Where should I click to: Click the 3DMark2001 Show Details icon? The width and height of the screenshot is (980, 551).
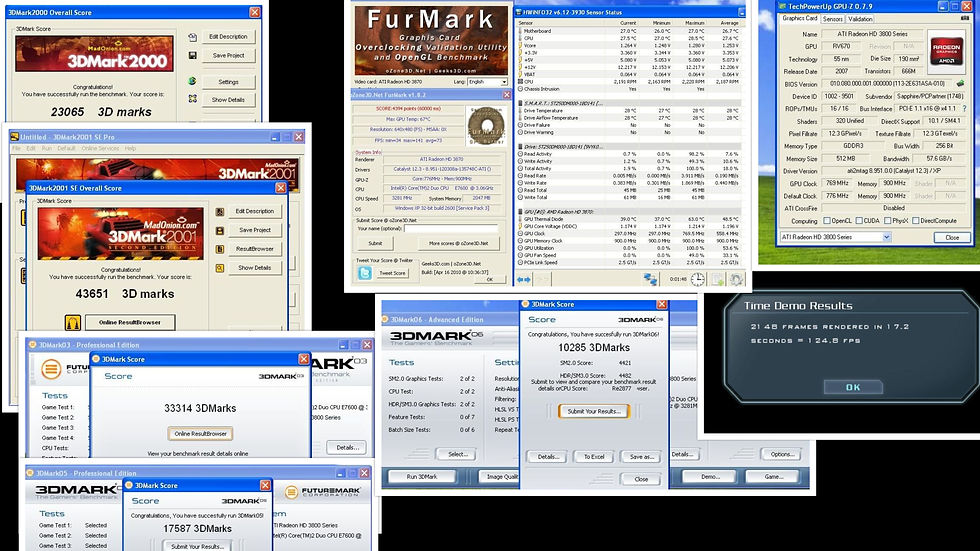click(220, 268)
